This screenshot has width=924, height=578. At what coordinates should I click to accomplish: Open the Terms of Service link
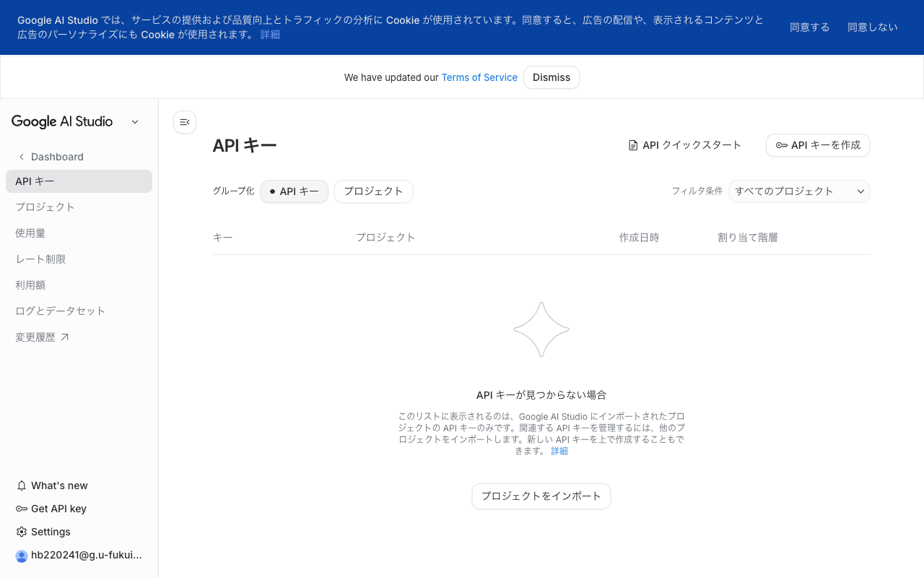tap(479, 77)
